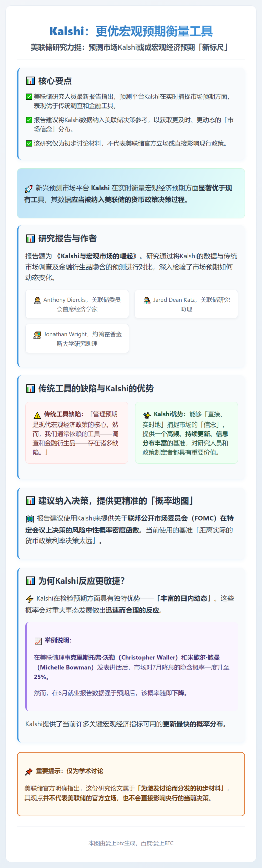The image size is (262, 868).
Task: Click the bold phrase 高频、持续更新、信息分布丰富
Action: click(185, 438)
